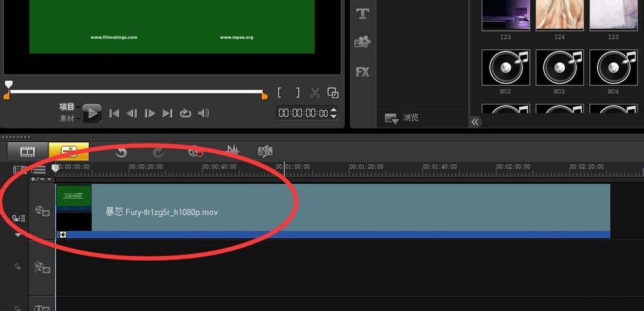Viewport: 644px width, 311px height.
Task: Click the left orange trim marker
Action: [6, 96]
